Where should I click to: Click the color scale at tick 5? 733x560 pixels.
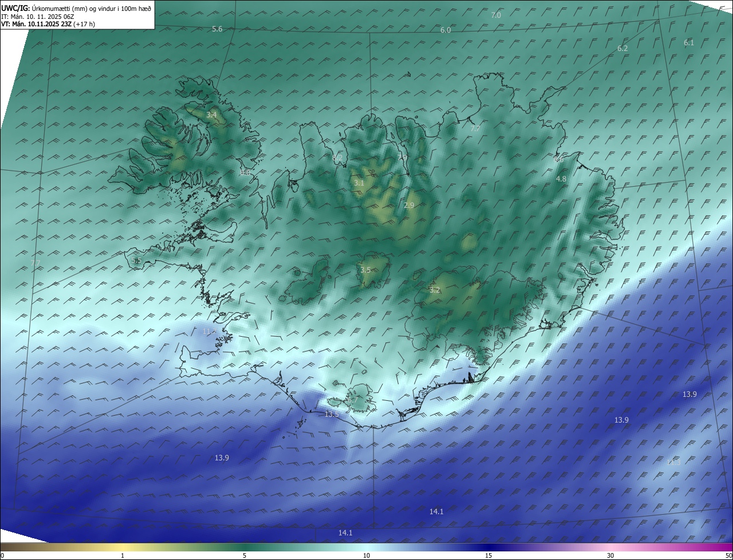(x=245, y=555)
